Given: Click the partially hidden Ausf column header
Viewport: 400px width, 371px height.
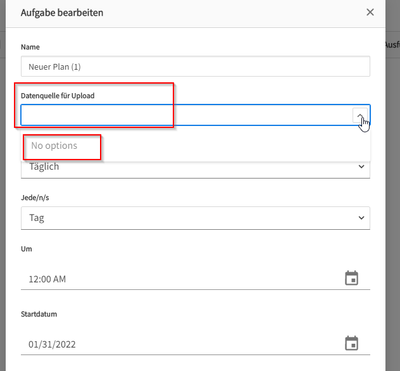Looking at the screenshot, I should [392, 44].
